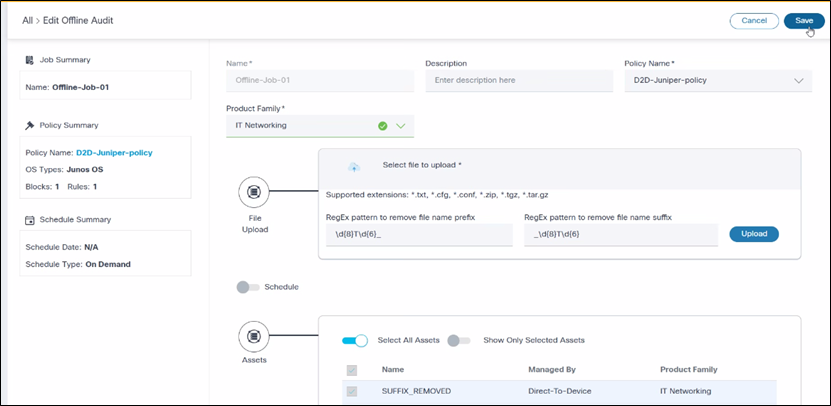Open the D2D-Juniper-policy link
831x406 pixels.
[114, 153]
